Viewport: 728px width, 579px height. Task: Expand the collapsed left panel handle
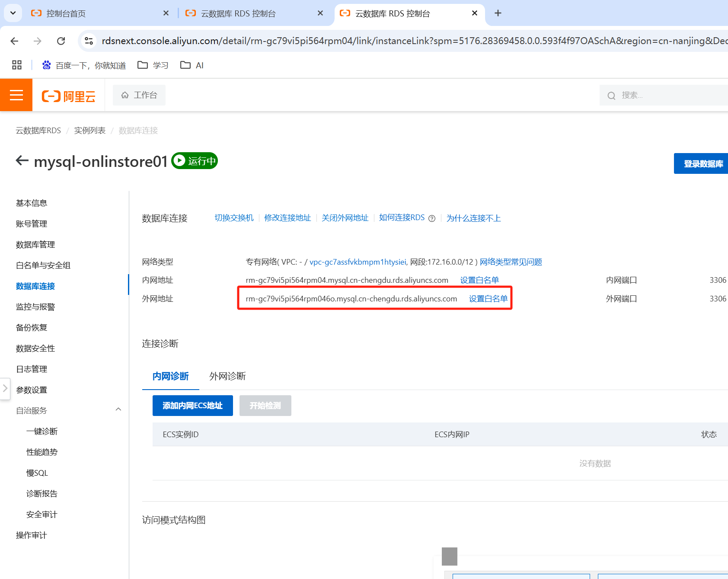point(5,388)
